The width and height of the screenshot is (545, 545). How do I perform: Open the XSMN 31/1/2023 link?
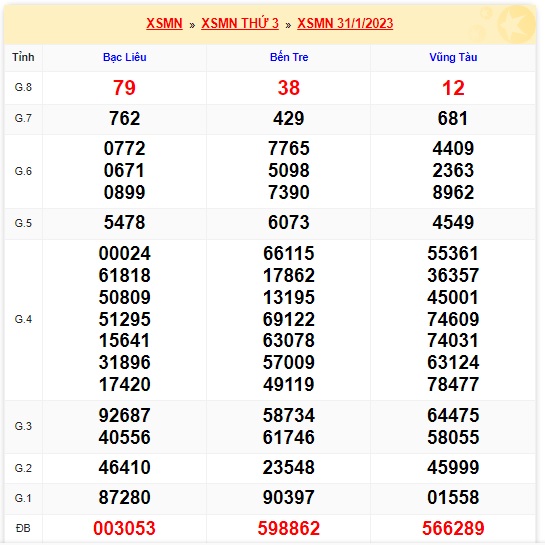click(x=345, y=24)
